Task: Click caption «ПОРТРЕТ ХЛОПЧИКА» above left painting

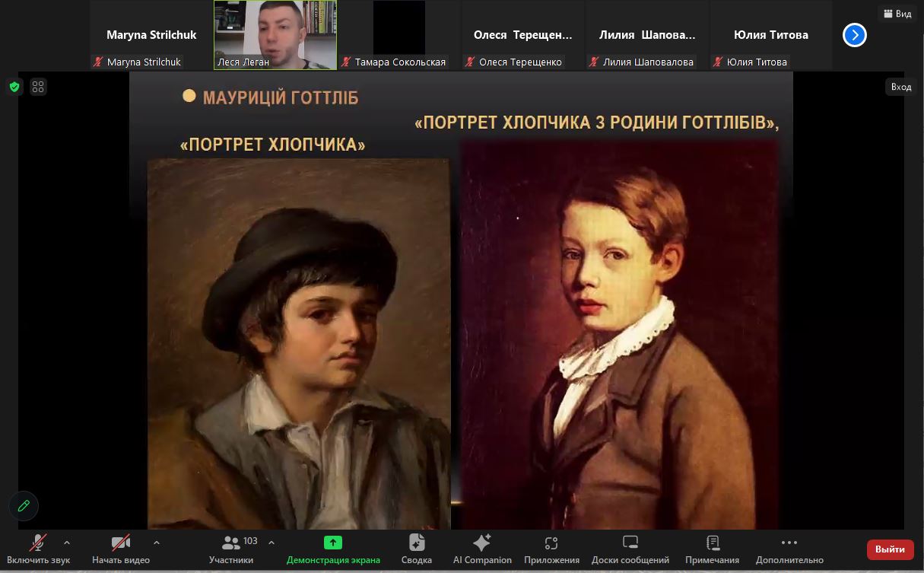Action: [273, 144]
